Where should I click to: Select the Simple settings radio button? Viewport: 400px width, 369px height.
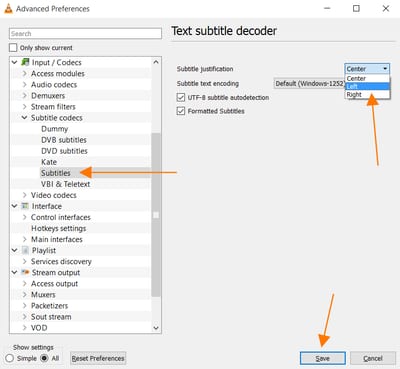(10, 358)
